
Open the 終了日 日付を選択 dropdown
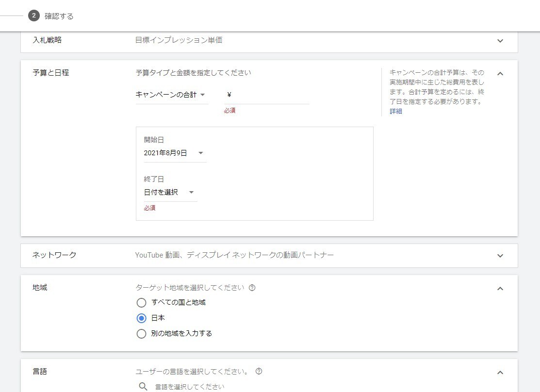pyautogui.click(x=170, y=192)
